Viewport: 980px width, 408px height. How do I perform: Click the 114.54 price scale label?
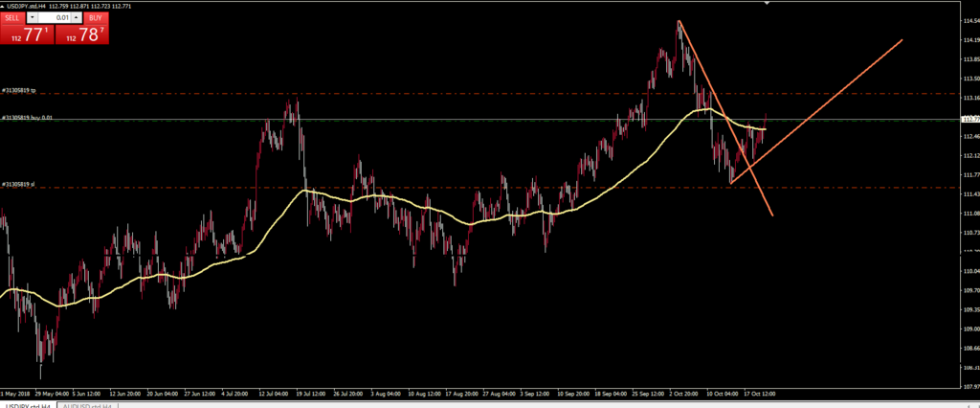coord(971,21)
